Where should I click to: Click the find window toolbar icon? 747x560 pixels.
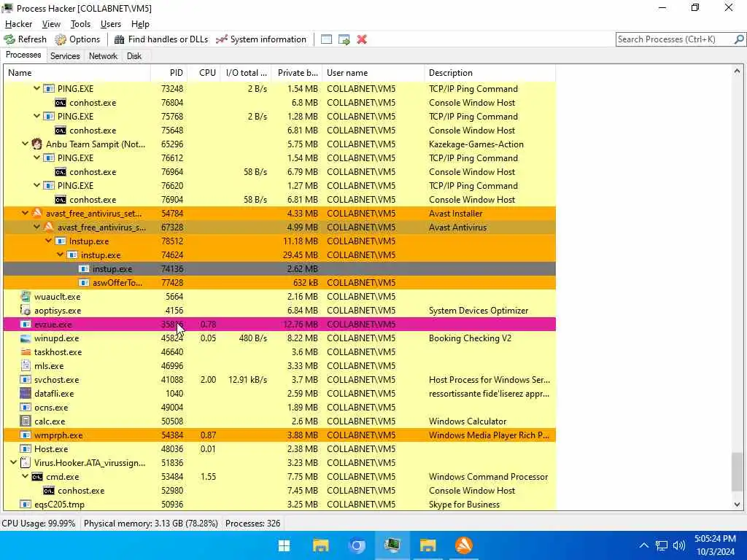click(326, 39)
